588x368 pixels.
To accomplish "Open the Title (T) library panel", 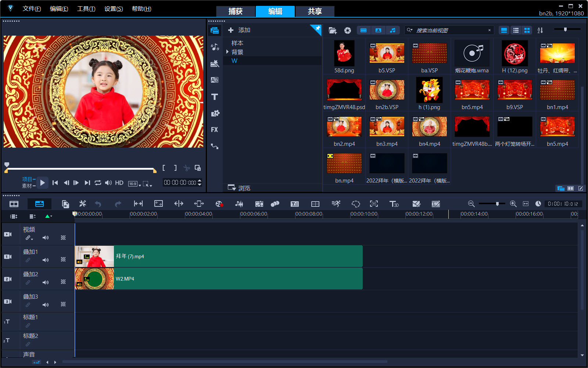I will point(215,97).
